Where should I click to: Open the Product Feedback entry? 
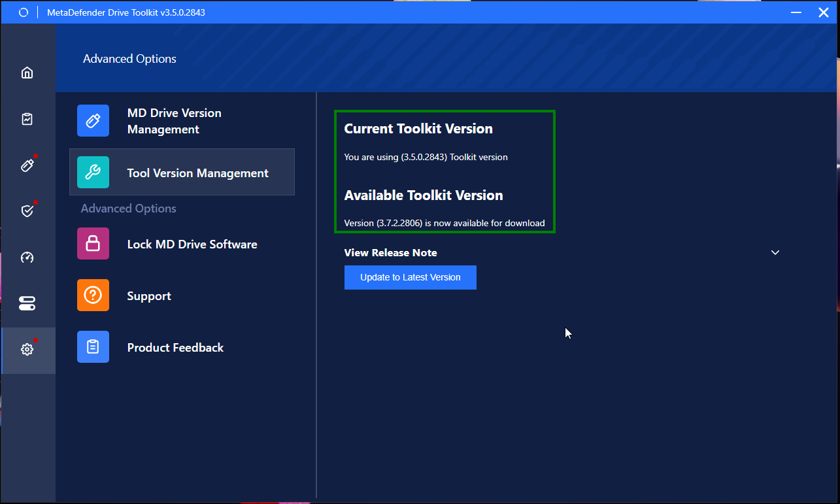coord(182,347)
